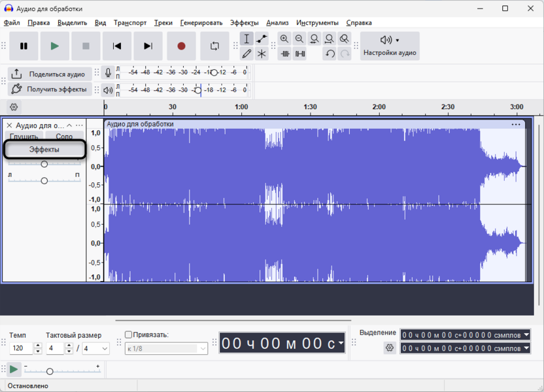
Task: Open the Настройки аудио dropdown
Action: [x=390, y=46]
